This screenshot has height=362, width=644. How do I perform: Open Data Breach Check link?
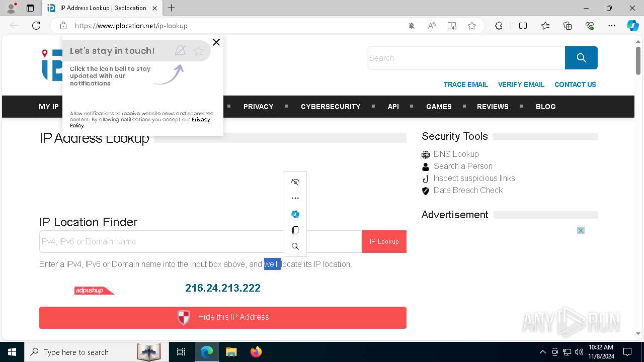pos(468,190)
